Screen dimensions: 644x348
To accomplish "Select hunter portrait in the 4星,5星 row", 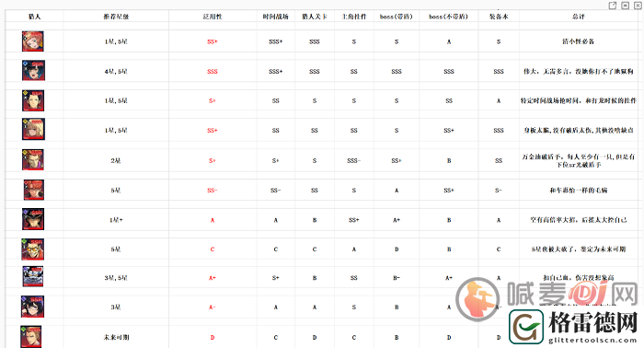I will pyautogui.click(x=33, y=71).
